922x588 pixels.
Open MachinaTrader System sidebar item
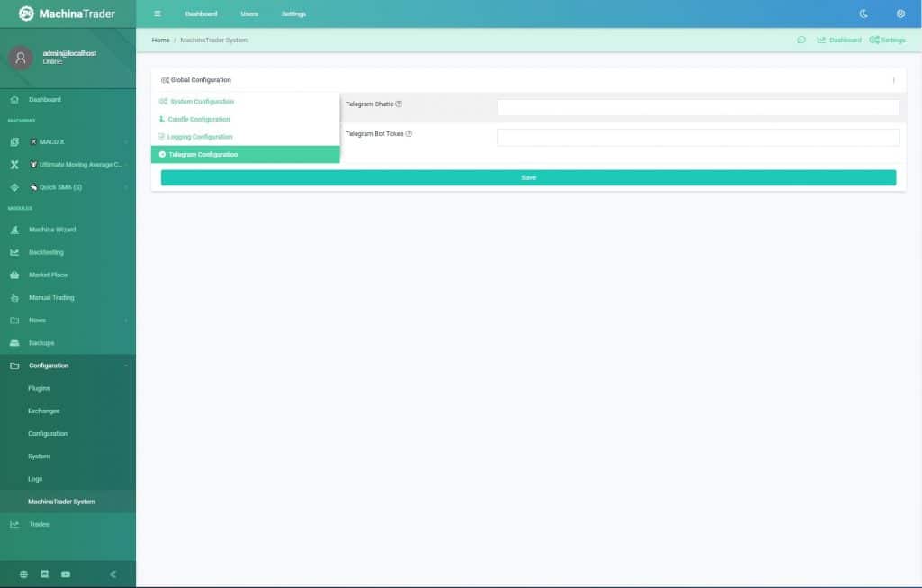(x=62, y=502)
